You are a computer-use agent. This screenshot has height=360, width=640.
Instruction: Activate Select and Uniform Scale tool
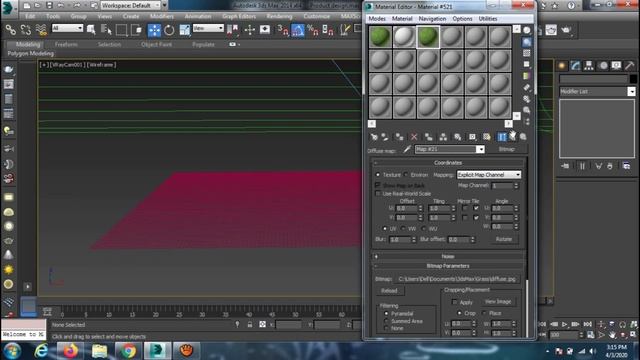click(184, 30)
